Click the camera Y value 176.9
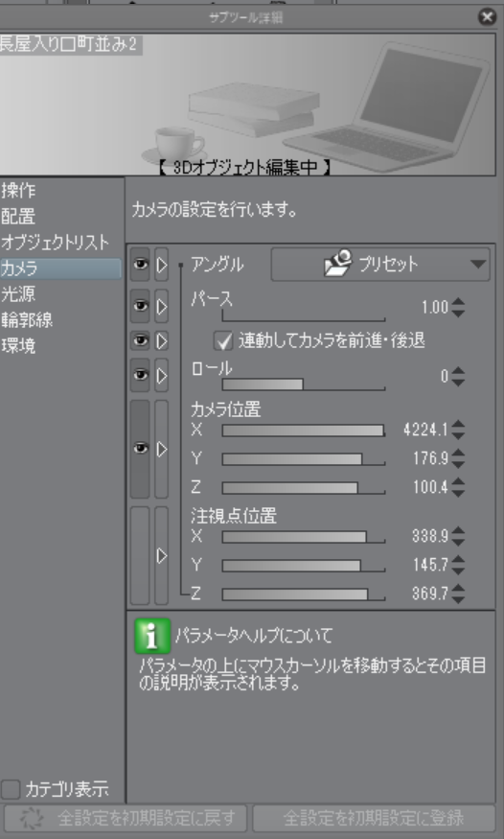 (430, 458)
